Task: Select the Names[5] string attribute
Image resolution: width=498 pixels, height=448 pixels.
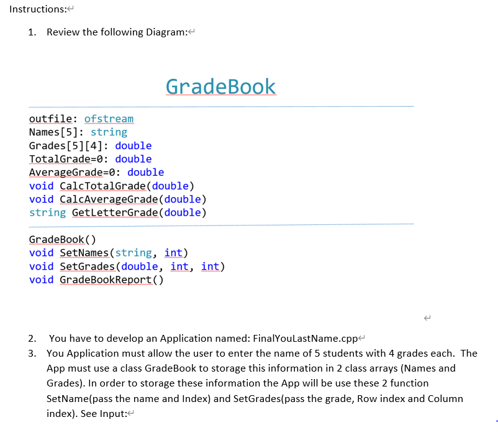Action: [78, 132]
